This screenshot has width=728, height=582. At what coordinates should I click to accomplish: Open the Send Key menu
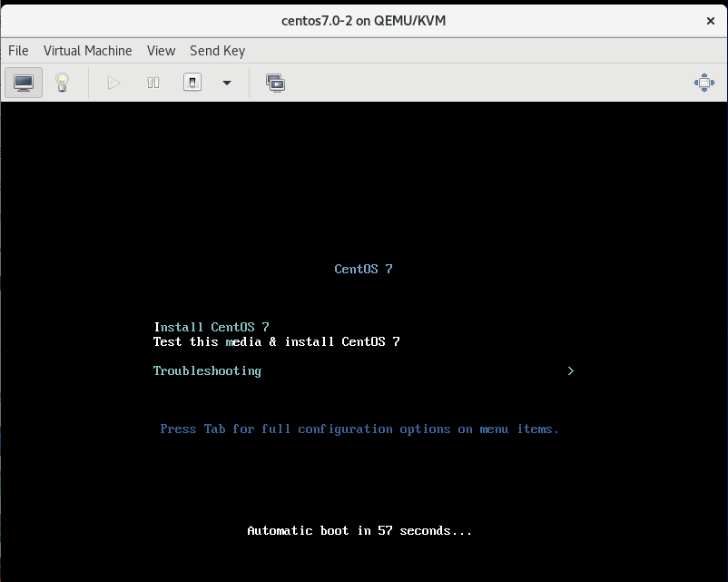[x=217, y=51]
